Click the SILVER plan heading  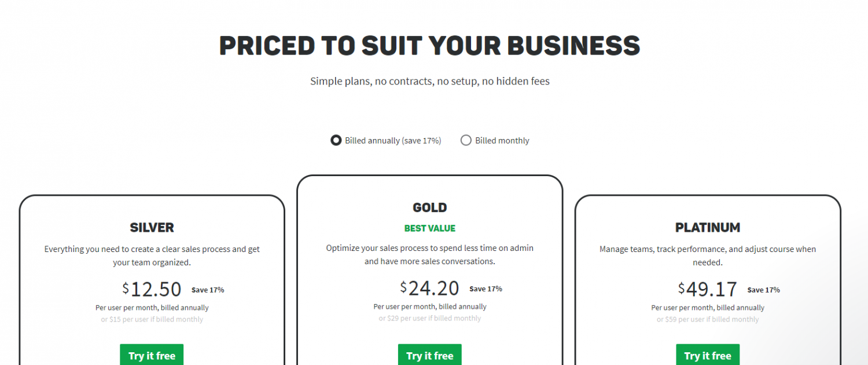(152, 227)
